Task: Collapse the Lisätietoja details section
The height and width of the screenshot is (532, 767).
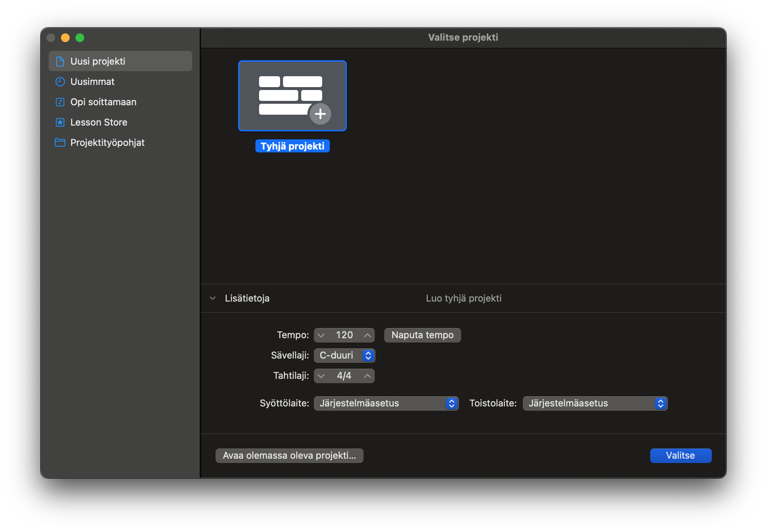Action: 213,298
